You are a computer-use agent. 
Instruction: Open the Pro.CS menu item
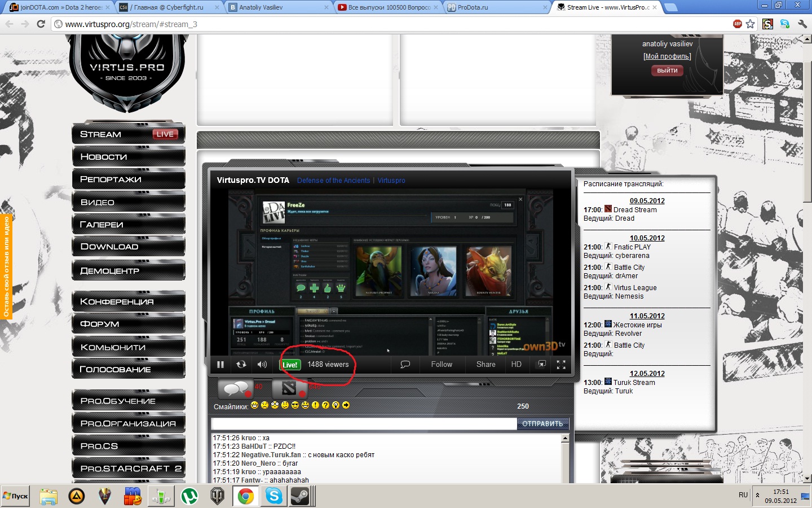(x=129, y=446)
